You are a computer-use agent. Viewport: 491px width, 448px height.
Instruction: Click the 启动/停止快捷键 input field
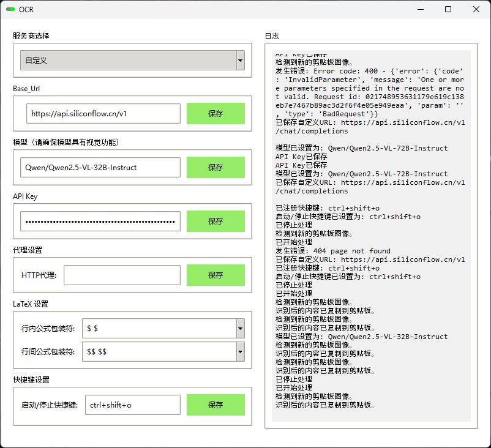[x=132, y=405]
